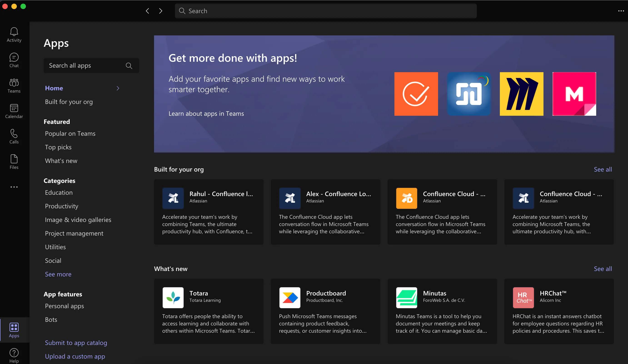The image size is (628, 364).
Task: Open Help at the bottom of sidebar
Action: click(x=14, y=355)
